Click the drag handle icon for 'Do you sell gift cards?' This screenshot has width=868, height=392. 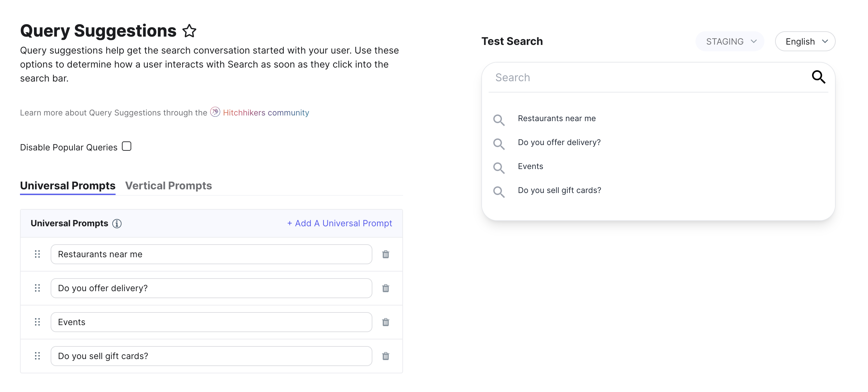pos(38,355)
